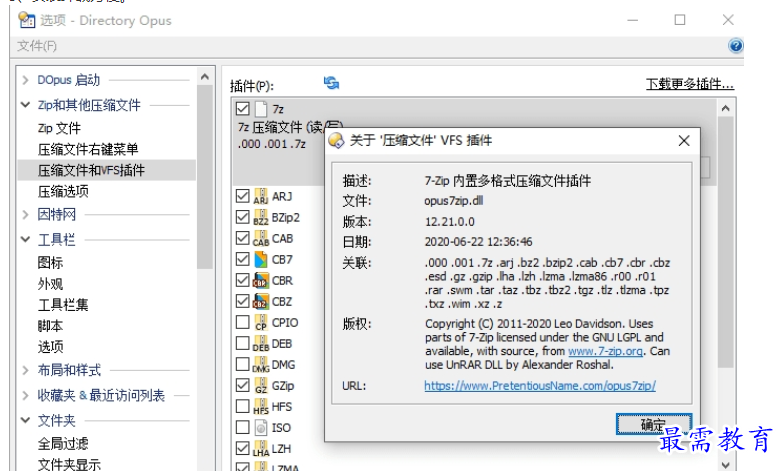Click the DEB plugin icon
Screen dimensions: 781x471
pos(260,344)
